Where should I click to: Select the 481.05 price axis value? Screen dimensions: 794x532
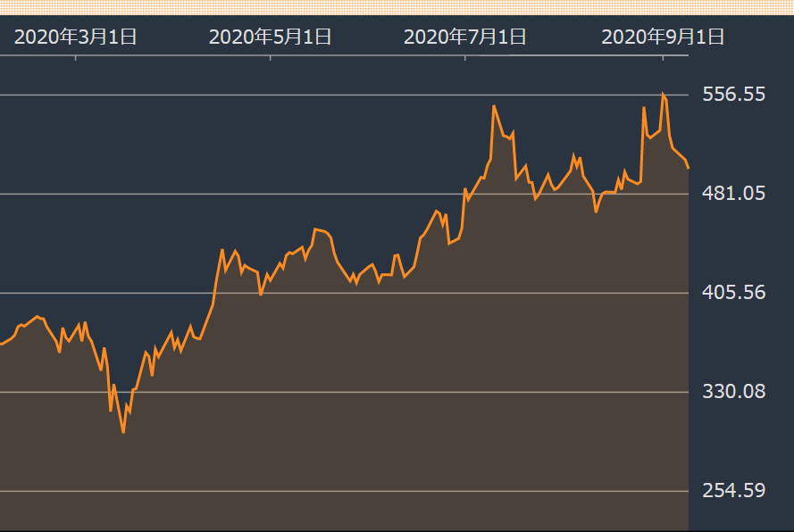point(732,194)
